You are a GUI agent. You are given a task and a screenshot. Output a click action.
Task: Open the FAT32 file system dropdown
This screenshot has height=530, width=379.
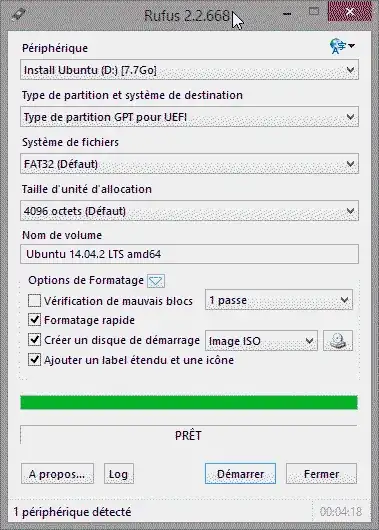(x=189, y=164)
